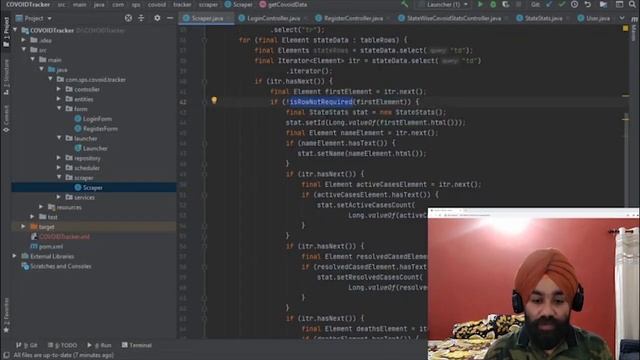Click Scraper class in navigation breadcrumb
Viewport: 640px width, 360px height.
(x=239, y=4)
